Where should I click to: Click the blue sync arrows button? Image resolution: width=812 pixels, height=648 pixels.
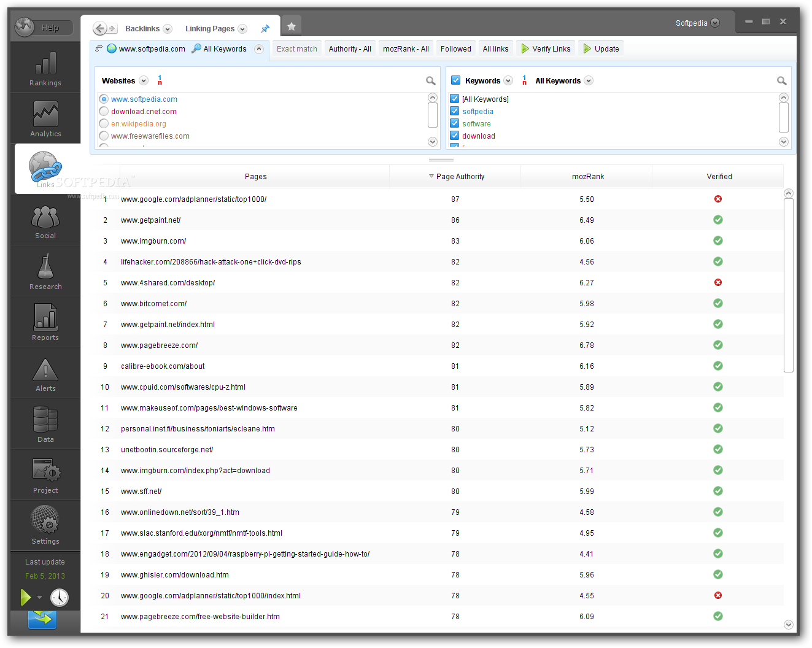(42, 619)
